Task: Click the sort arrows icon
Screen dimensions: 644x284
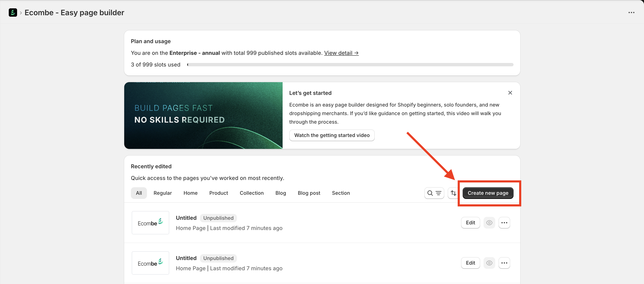Action: pos(453,193)
